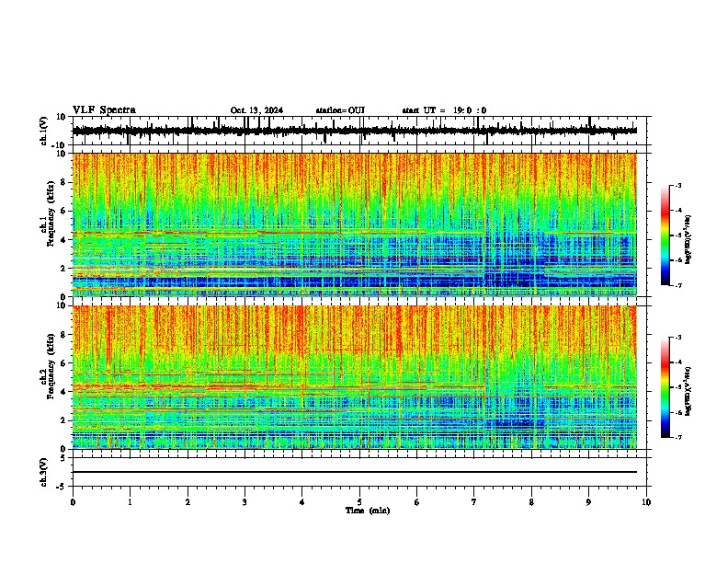Click the "-7" tick on ch.1 colorbar
The image size is (728, 563).
(x=678, y=285)
